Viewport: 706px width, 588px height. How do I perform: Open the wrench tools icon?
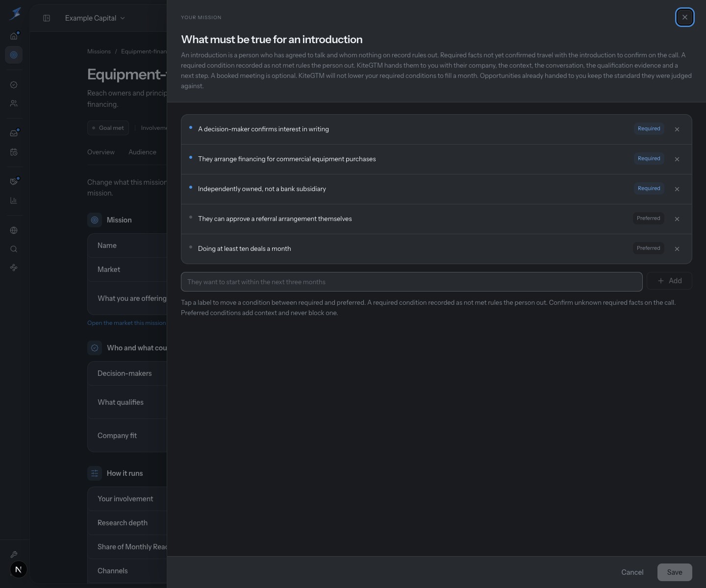14,554
